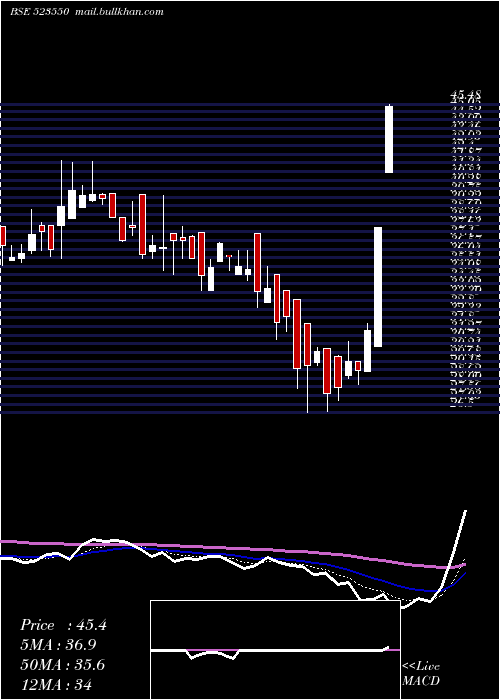Select the 50MA : 35.6 value
500x700 pixels.
pos(63,665)
